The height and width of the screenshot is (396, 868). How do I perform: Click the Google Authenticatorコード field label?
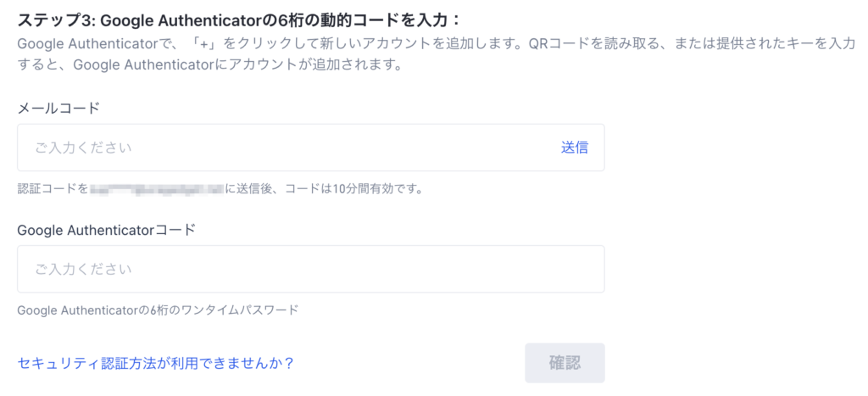pyautogui.click(x=106, y=229)
